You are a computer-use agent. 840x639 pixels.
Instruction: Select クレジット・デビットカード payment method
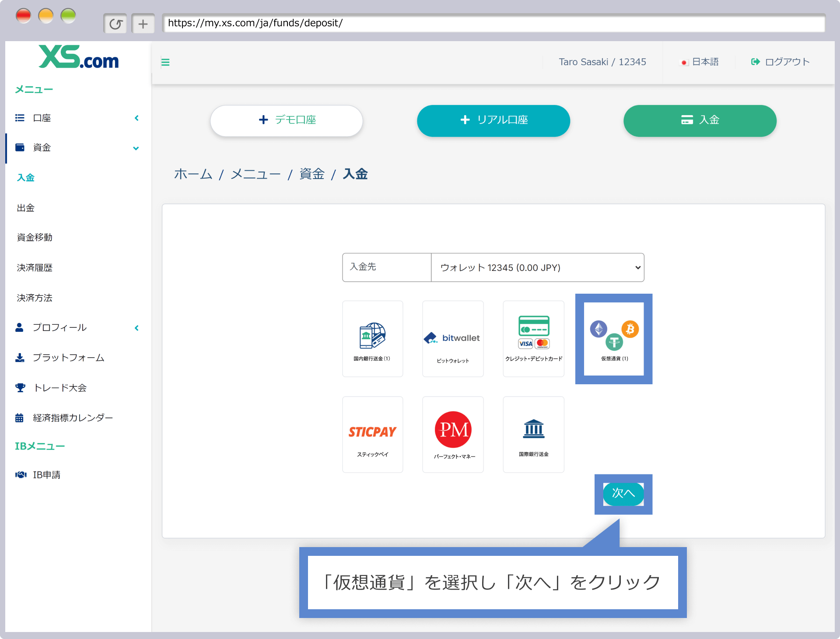coord(533,339)
